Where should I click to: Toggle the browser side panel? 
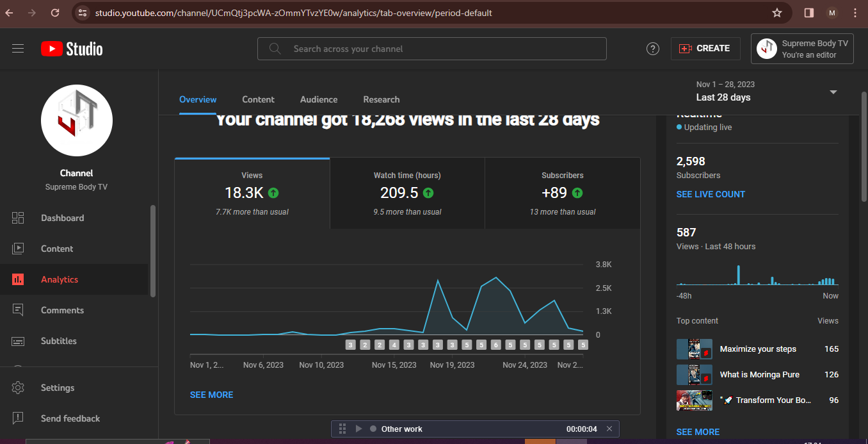[809, 13]
